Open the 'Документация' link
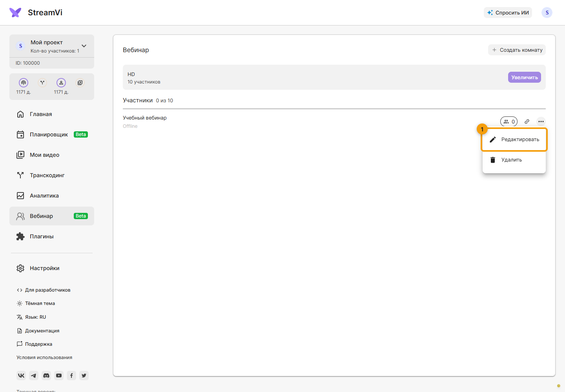The width and height of the screenshot is (565, 392). (38, 331)
